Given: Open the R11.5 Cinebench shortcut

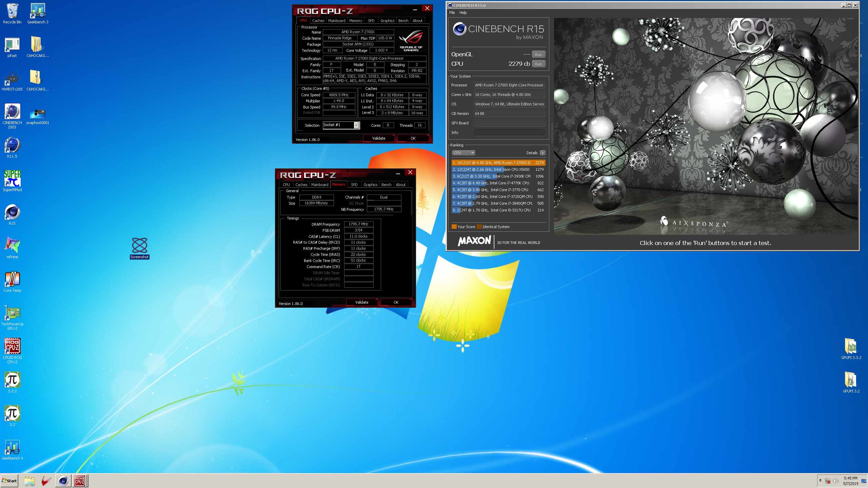Looking at the screenshot, I should tap(12, 148).
